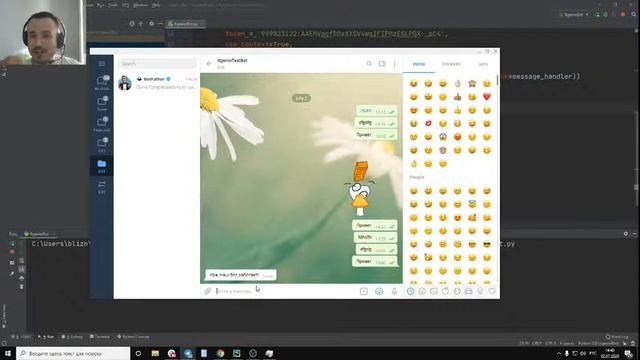Click the Python interpreter status bar entry
Viewport: 640px width, 360px height.
[x=598, y=344]
